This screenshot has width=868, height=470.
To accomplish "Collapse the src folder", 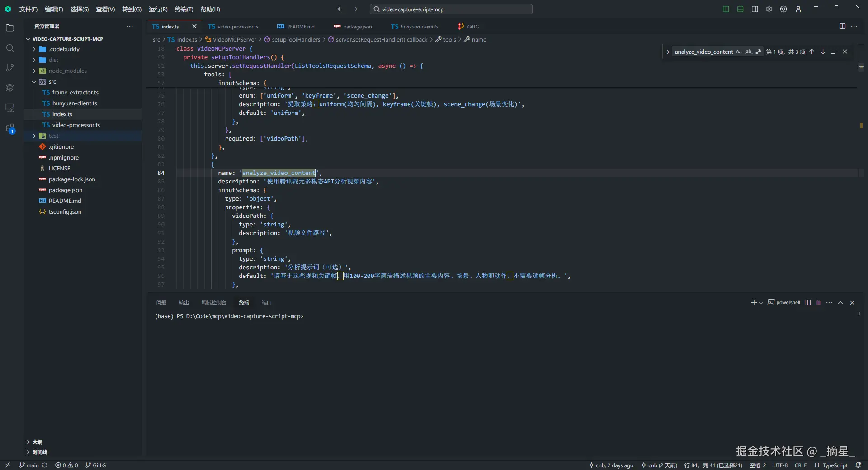I will click(x=34, y=81).
